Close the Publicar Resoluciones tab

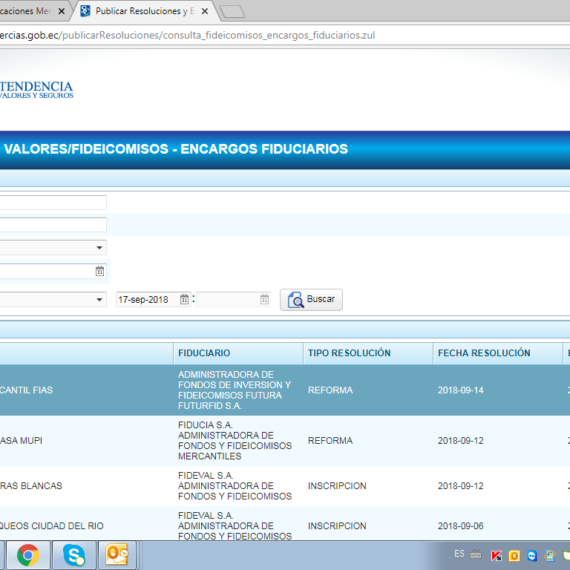coord(205,11)
